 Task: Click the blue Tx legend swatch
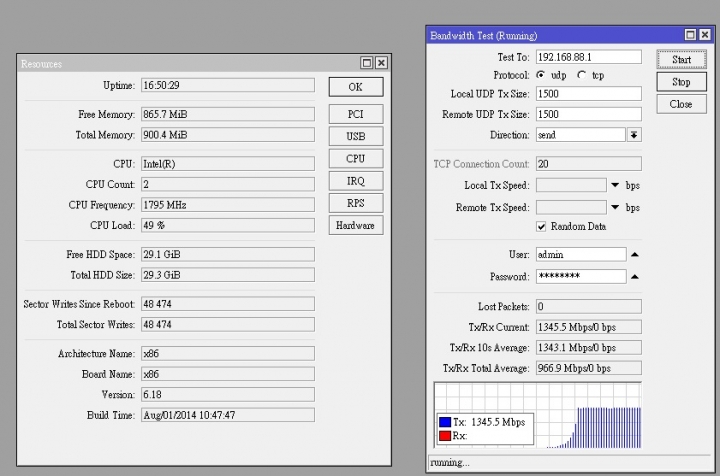[445, 422]
